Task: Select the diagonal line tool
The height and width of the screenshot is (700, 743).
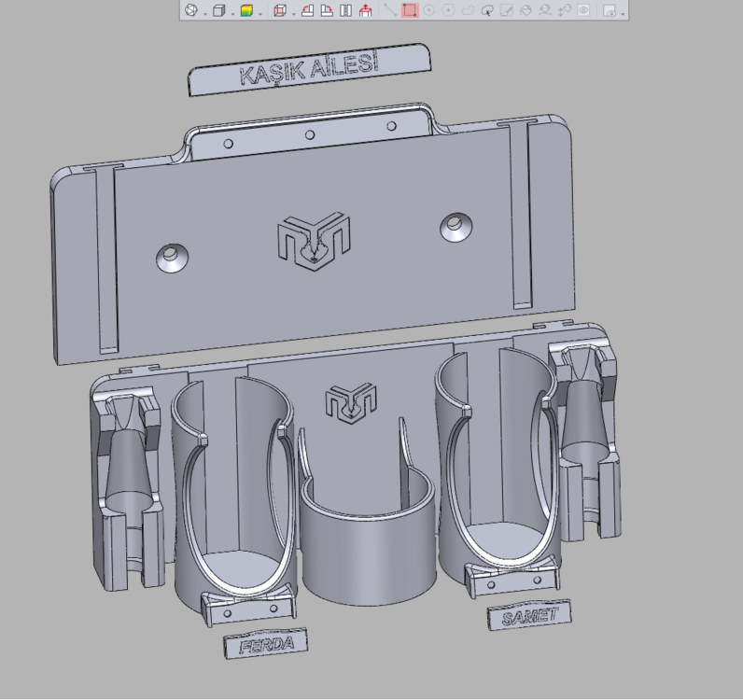Action: [x=390, y=10]
